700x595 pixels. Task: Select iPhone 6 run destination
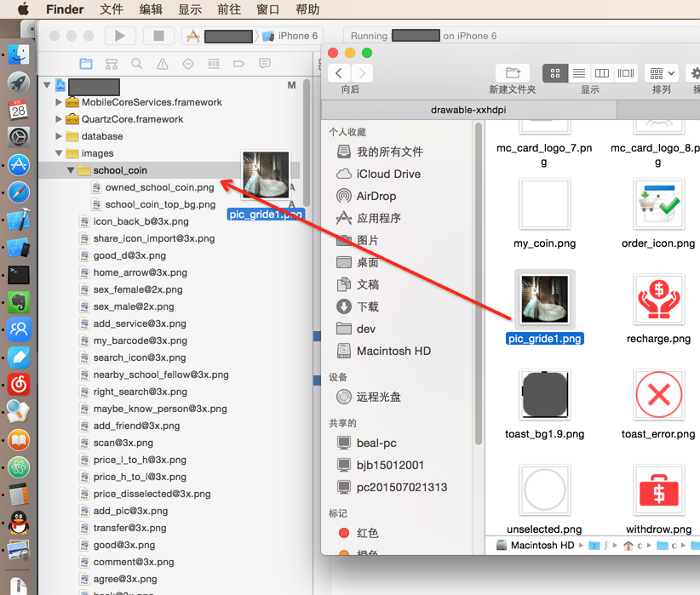tap(290, 36)
